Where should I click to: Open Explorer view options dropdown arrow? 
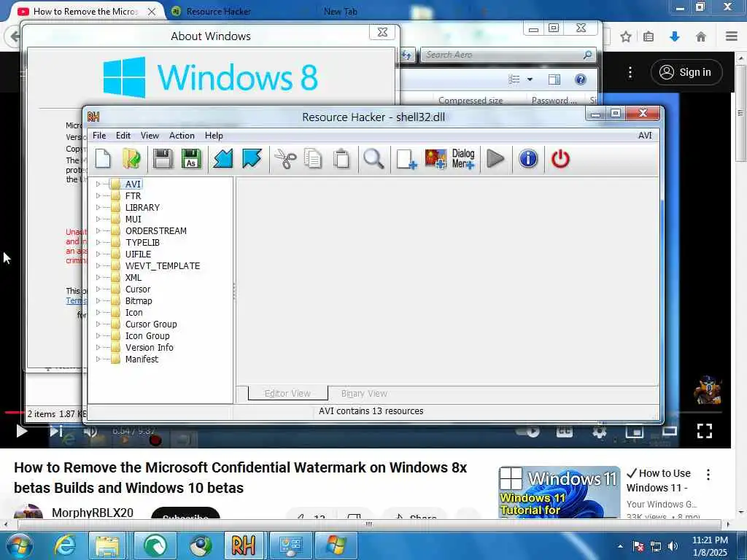(x=530, y=79)
